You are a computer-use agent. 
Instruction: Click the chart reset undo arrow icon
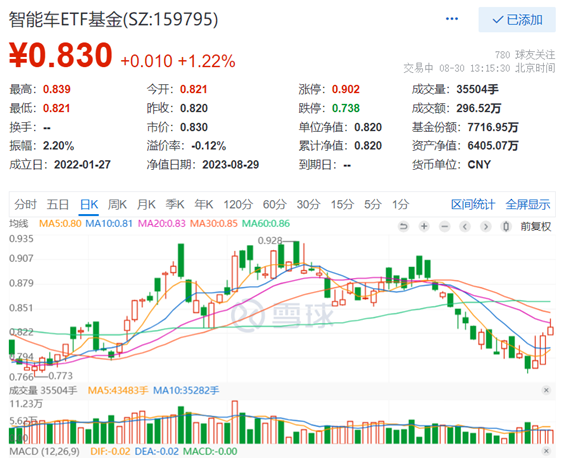coord(403,227)
